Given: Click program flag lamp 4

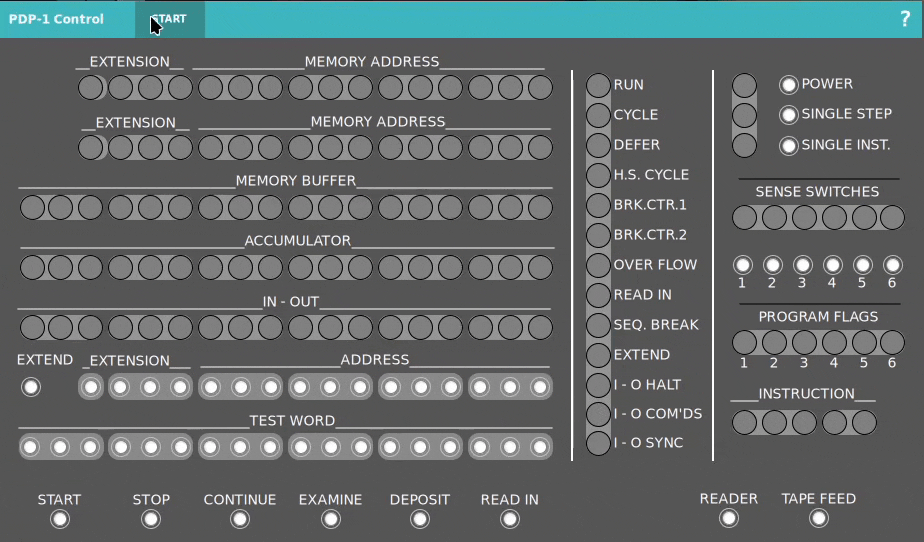Looking at the screenshot, I should coord(834,342).
